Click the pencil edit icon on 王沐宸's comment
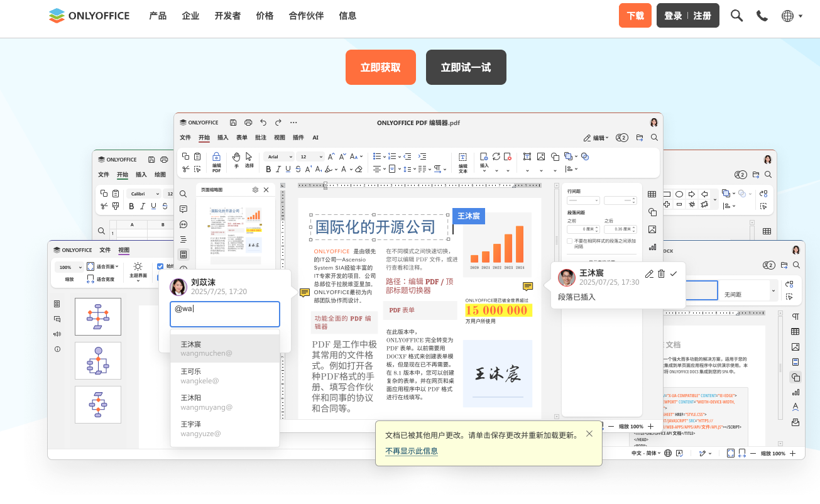820x504 pixels. [649, 273]
